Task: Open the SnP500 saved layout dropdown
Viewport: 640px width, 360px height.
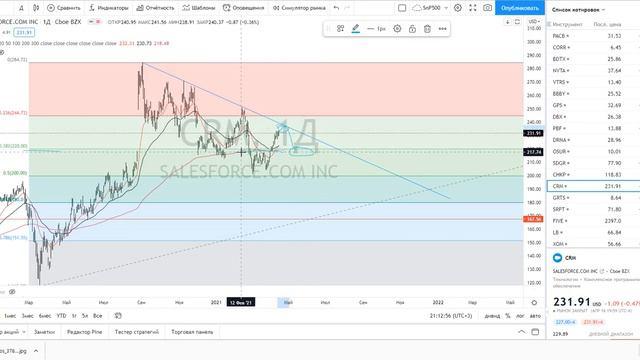Action: pyautogui.click(x=430, y=8)
